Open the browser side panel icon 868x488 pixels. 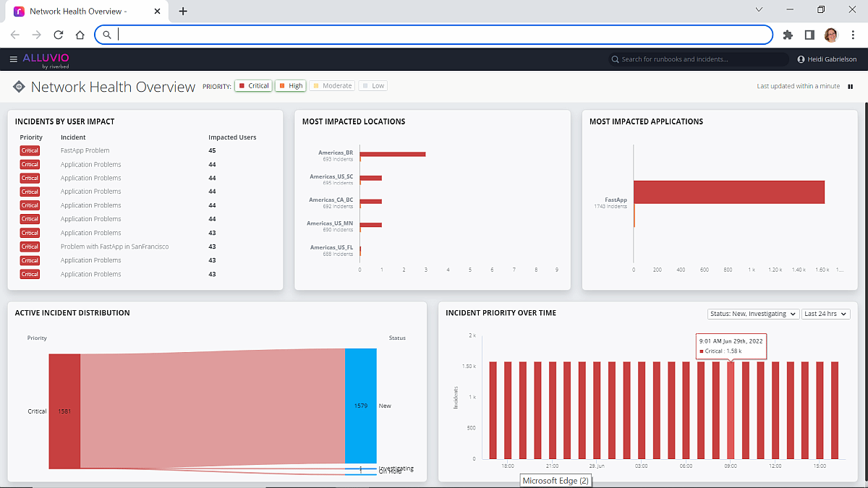coord(809,35)
